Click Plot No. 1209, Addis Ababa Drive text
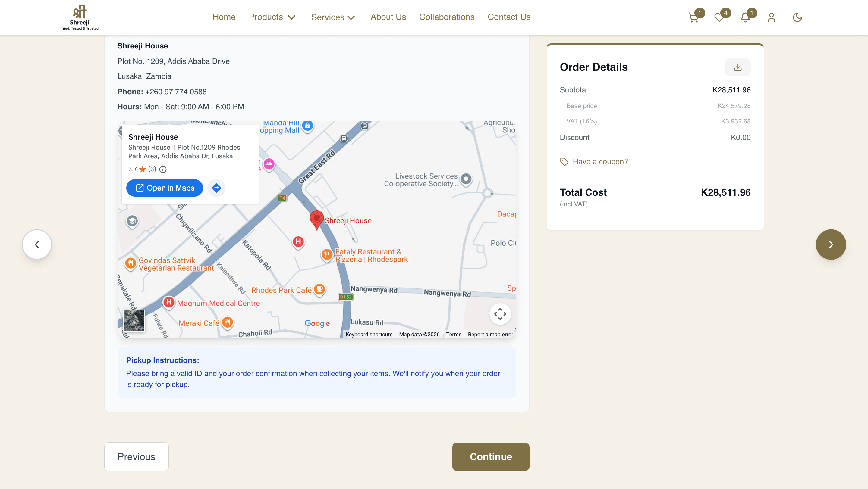Viewport: 868px width, 489px height. (x=174, y=61)
